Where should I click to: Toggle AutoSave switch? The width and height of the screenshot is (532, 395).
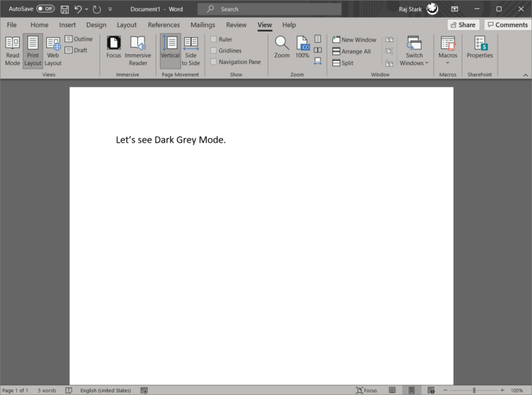tap(46, 9)
